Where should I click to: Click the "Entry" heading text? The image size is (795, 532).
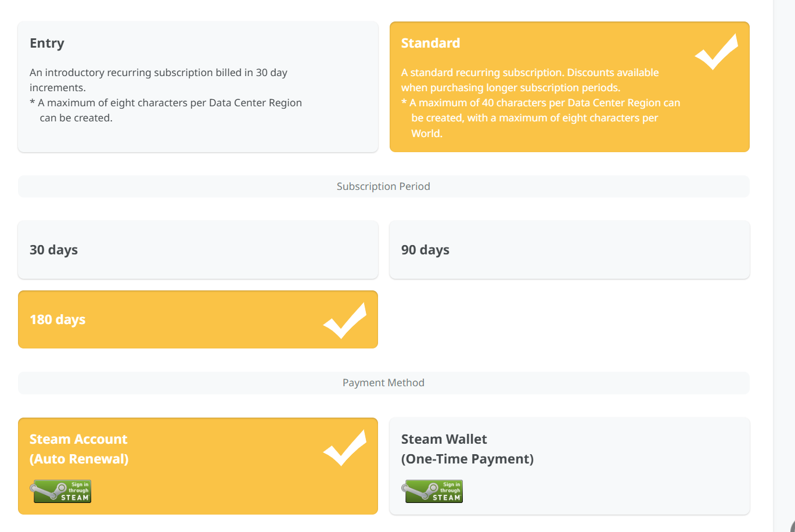(47, 43)
